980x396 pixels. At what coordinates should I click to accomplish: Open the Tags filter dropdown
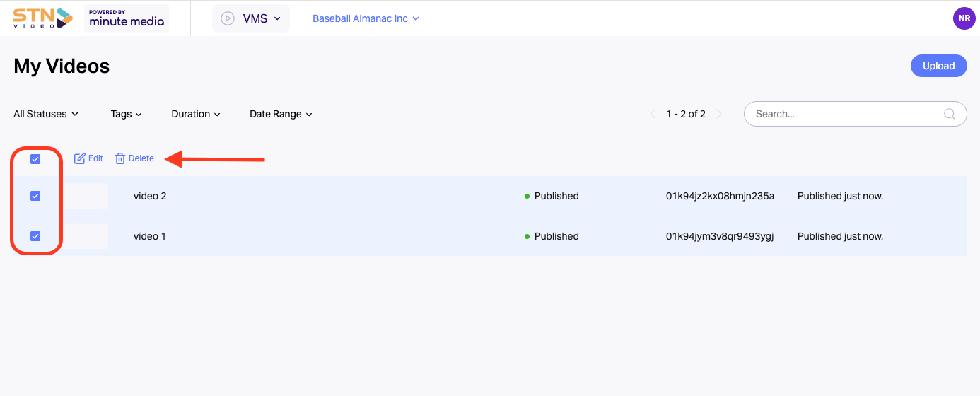pos(127,114)
